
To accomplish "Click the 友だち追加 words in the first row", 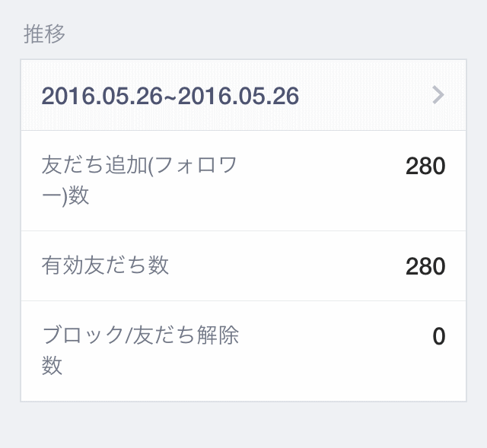I will (94, 165).
